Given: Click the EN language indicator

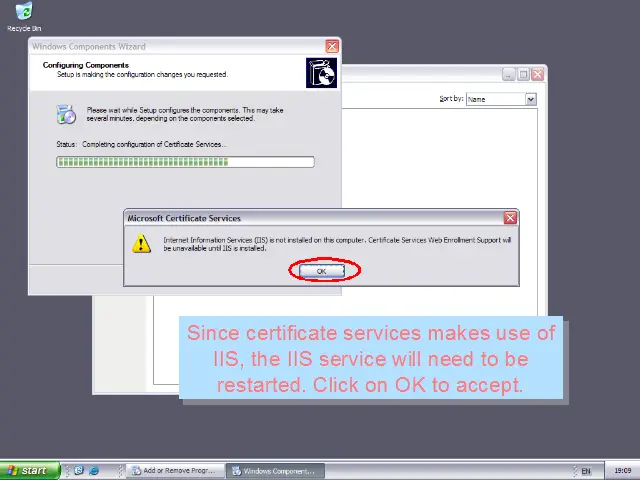Looking at the screenshot, I should point(586,471).
